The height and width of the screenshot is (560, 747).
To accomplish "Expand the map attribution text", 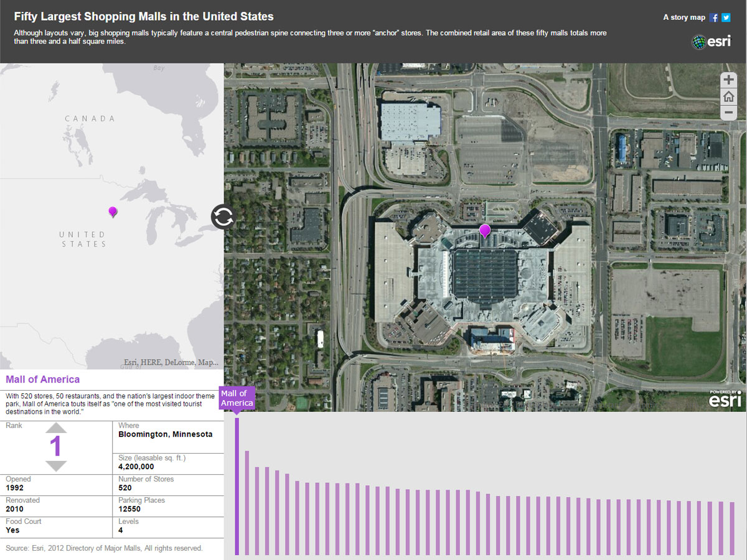I will (x=171, y=362).
